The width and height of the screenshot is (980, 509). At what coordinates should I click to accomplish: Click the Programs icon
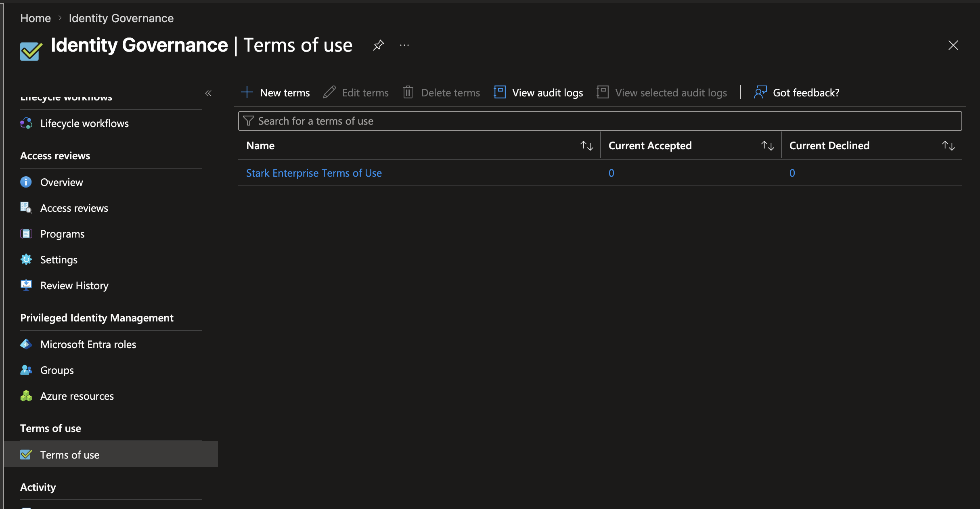(26, 234)
